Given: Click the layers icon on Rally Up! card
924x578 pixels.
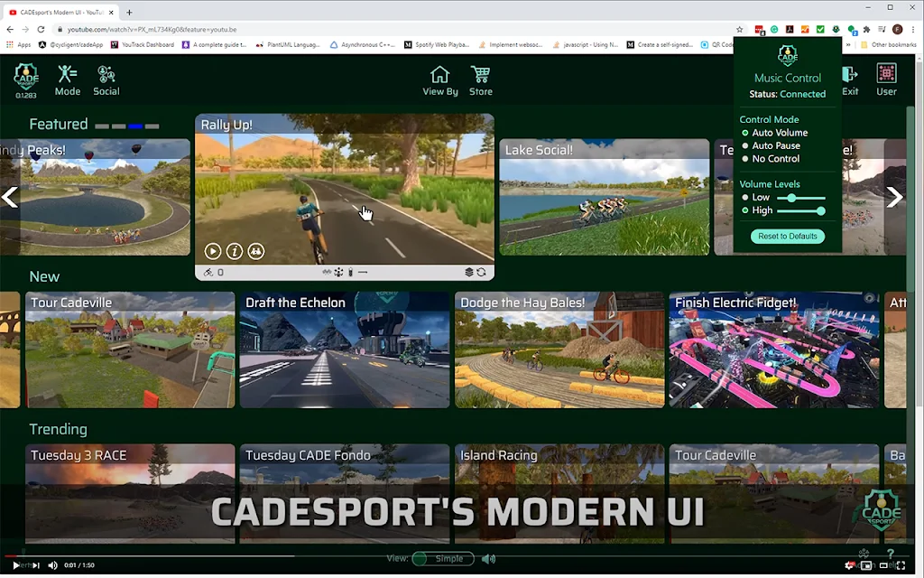Looking at the screenshot, I should (469, 272).
